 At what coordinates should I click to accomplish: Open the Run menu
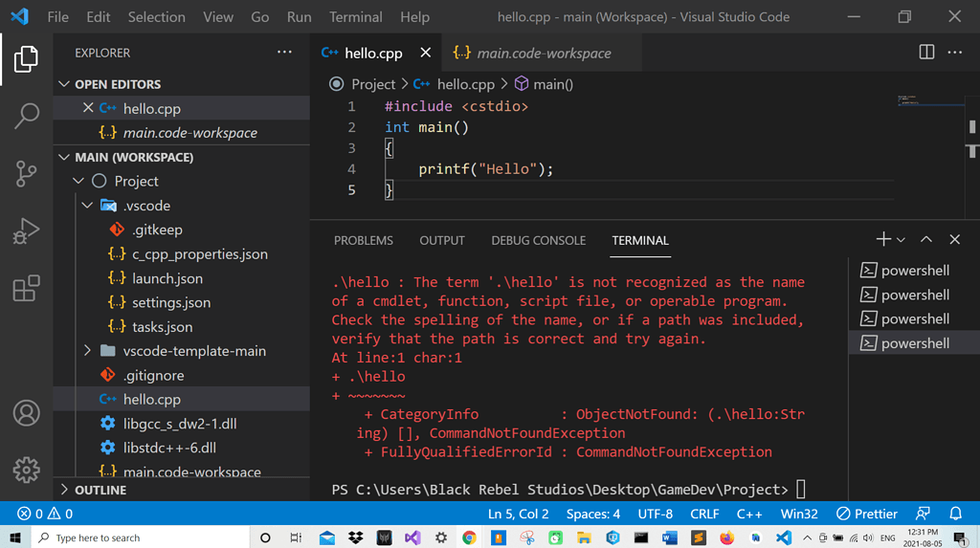299,17
